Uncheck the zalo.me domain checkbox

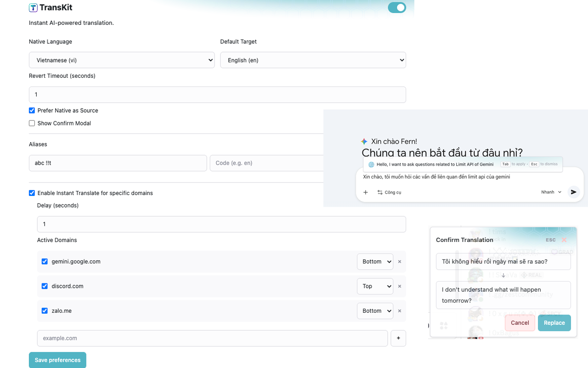(x=45, y=311)
